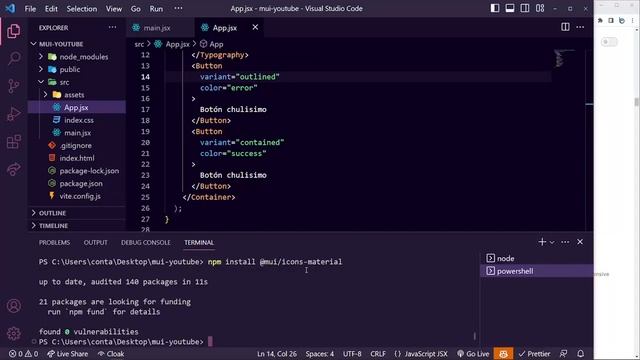This screenshot has width=640, height=360.
Task: Open the Accounts icon in activity bar
Action: tap(13, 306)
